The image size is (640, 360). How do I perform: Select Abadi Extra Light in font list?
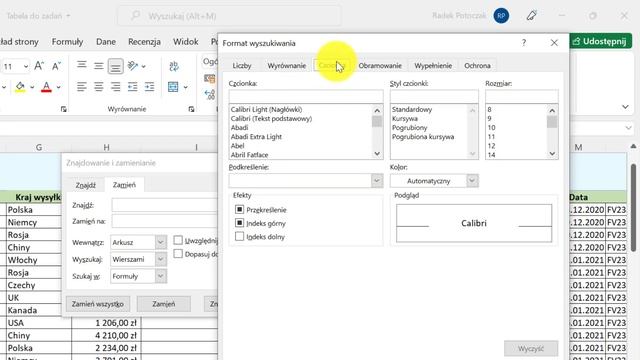(256, 137)
